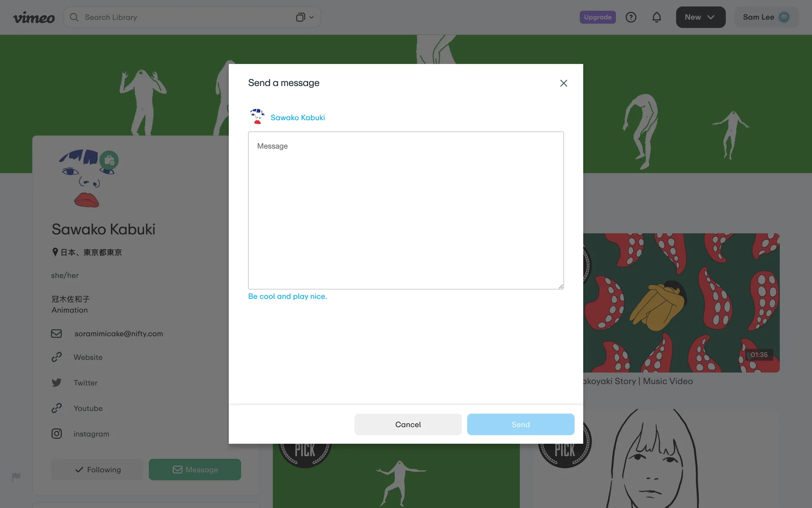Click the flag report icon
The image size is (812, 508).
click(16, 478)
